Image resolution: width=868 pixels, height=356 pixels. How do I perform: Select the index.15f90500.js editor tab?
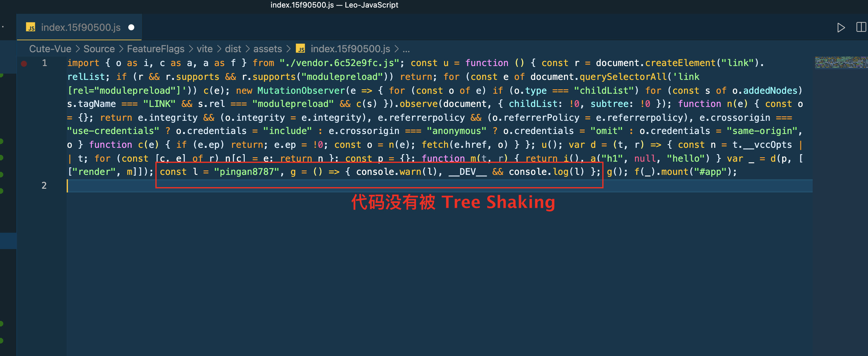point(80,28)
